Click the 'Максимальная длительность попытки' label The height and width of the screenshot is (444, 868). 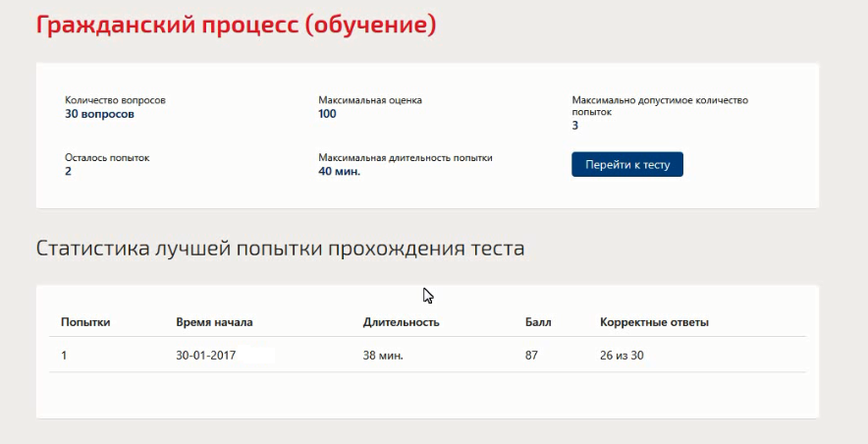tap(406, 158)
